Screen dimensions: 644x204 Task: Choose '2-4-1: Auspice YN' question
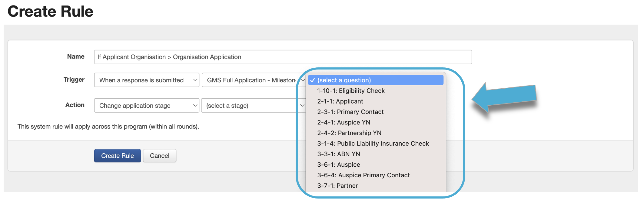pos(344,122)
